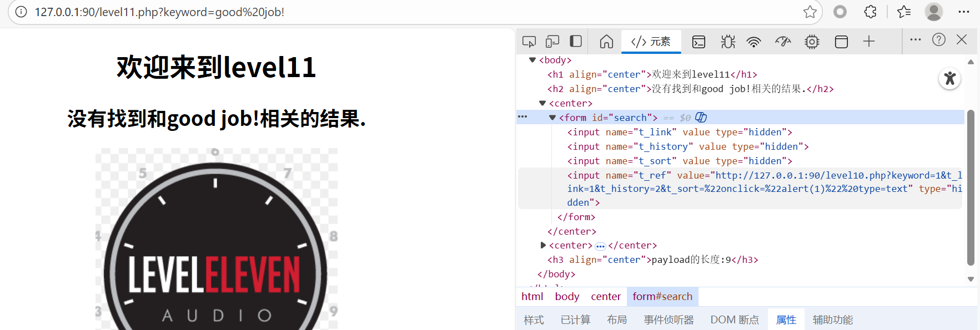Switch to the 辅助功能 (Accessibility) tab
This screenshot has height=330, width=980.
[833, 320]
